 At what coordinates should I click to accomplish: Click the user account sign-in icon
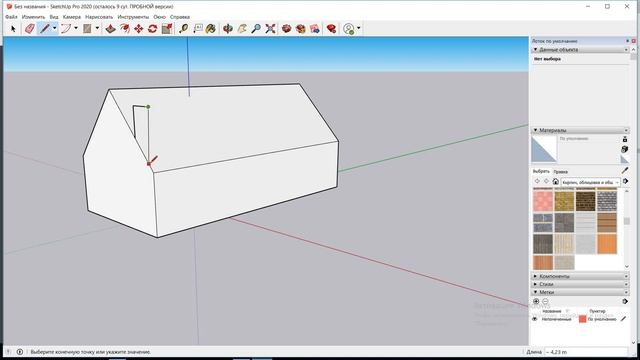[x=349, y=29]
